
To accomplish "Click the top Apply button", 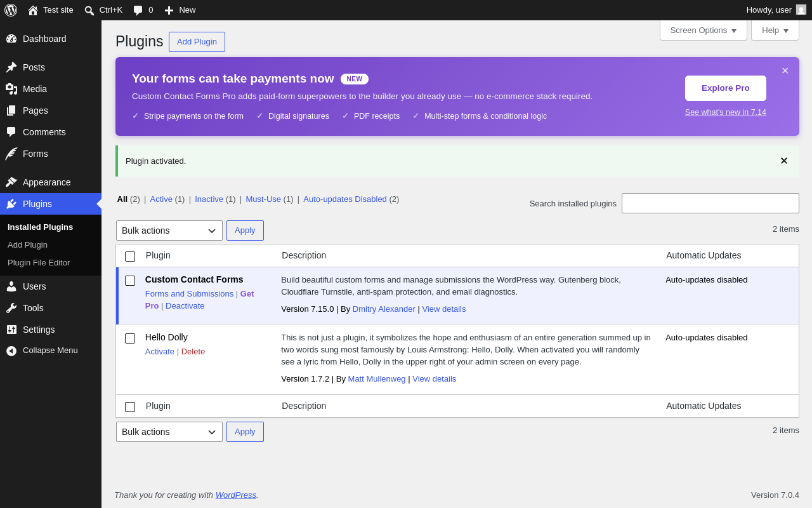I will click(245, 231).
